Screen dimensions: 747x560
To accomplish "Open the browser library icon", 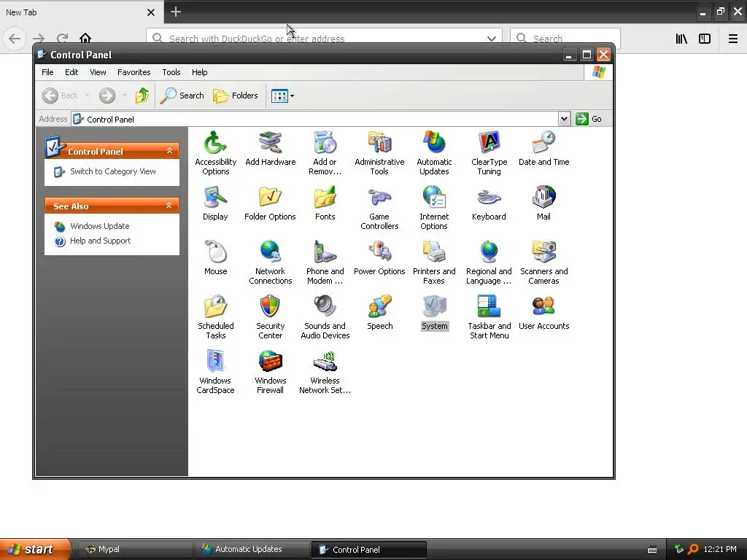I will (681, 39).
